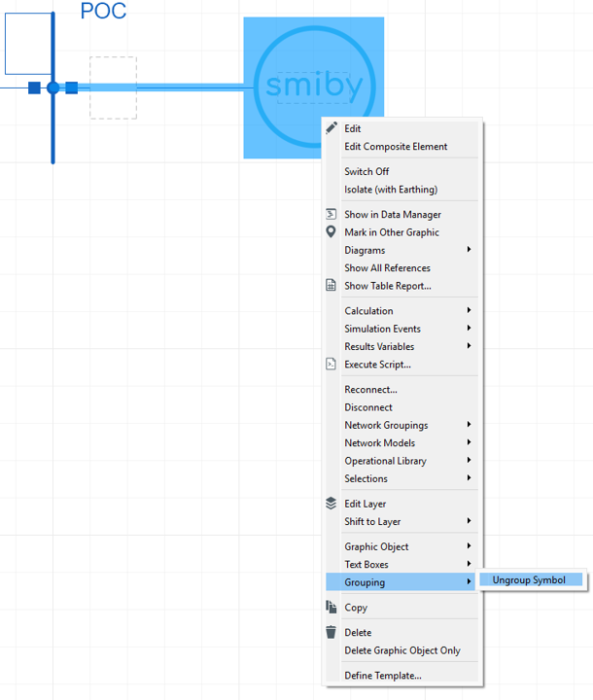Click the Execute Script icon
Screen dimensions: 593x700
pos(331,365)
